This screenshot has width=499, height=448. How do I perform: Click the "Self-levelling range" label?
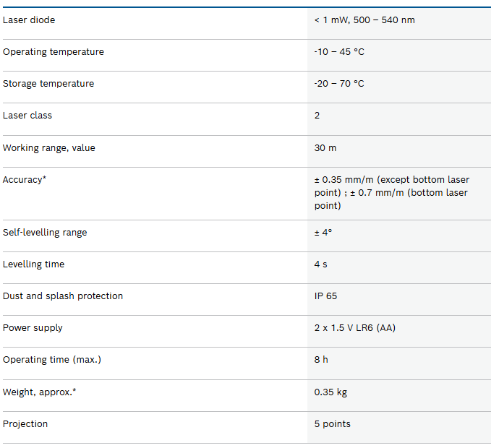pyautogui.click(x=45, y=233)
